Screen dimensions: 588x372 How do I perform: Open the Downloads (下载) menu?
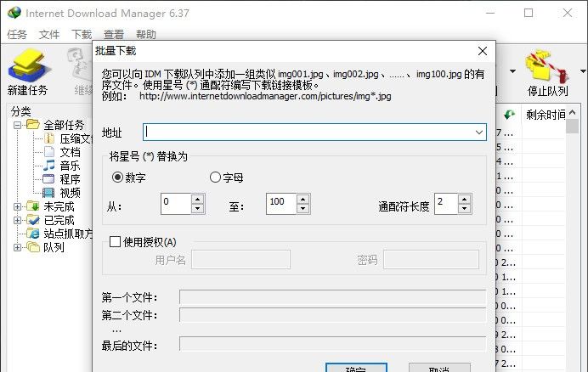tap(82, 35)
